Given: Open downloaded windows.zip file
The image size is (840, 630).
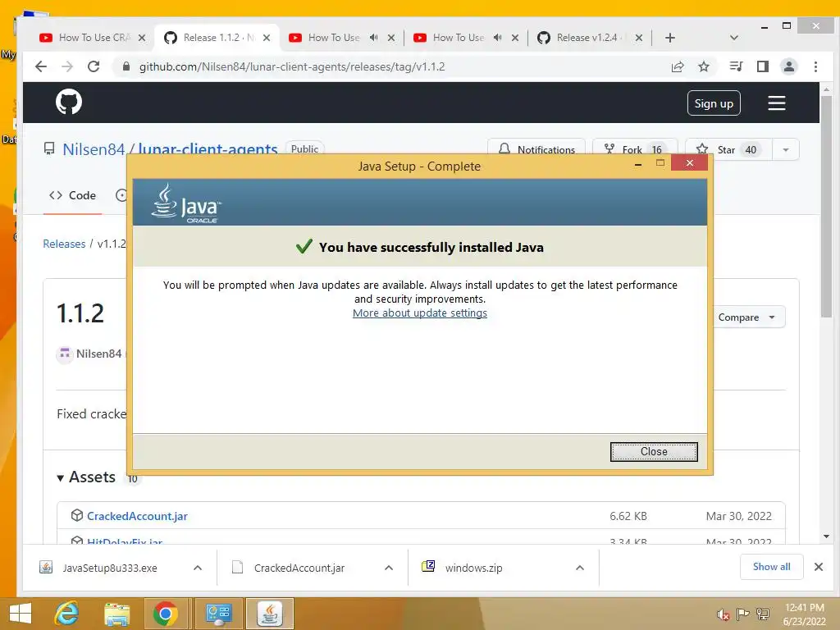Looking at the screenshot, I should [x=473, y=568].
